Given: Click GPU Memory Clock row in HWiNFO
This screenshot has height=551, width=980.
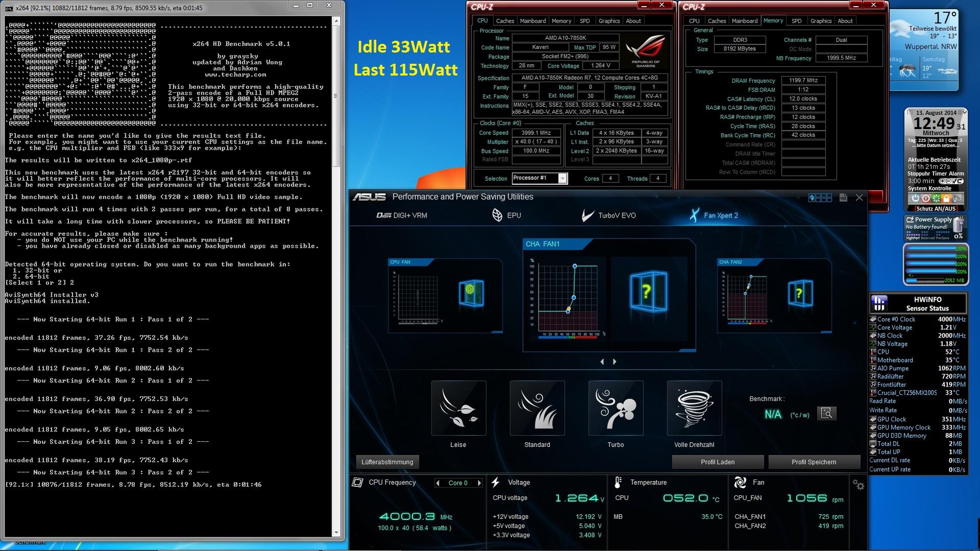Looking at the screenshot, I should [x=917, y=427].
